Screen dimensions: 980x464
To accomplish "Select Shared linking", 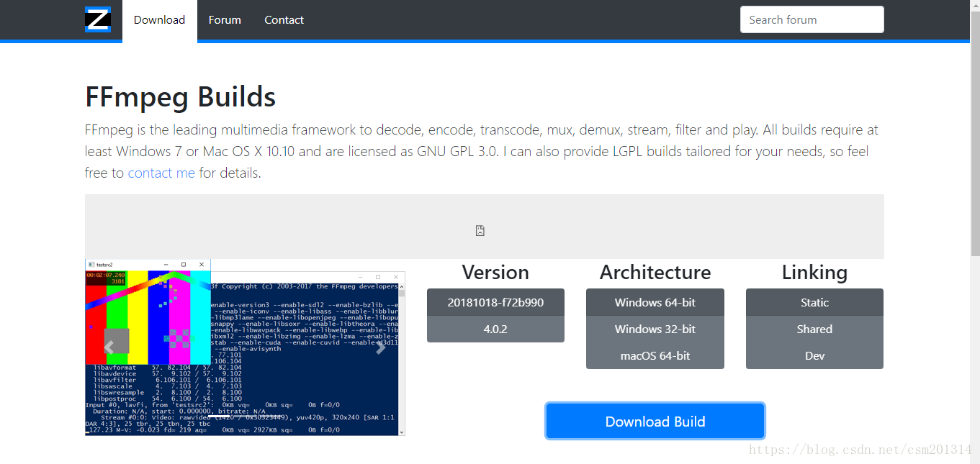I will click(814, 329).
